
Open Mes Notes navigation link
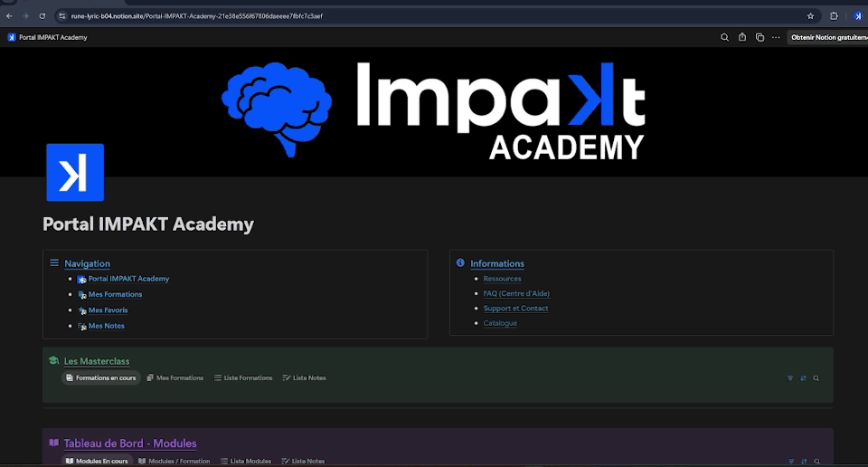[x=107, y=326]
